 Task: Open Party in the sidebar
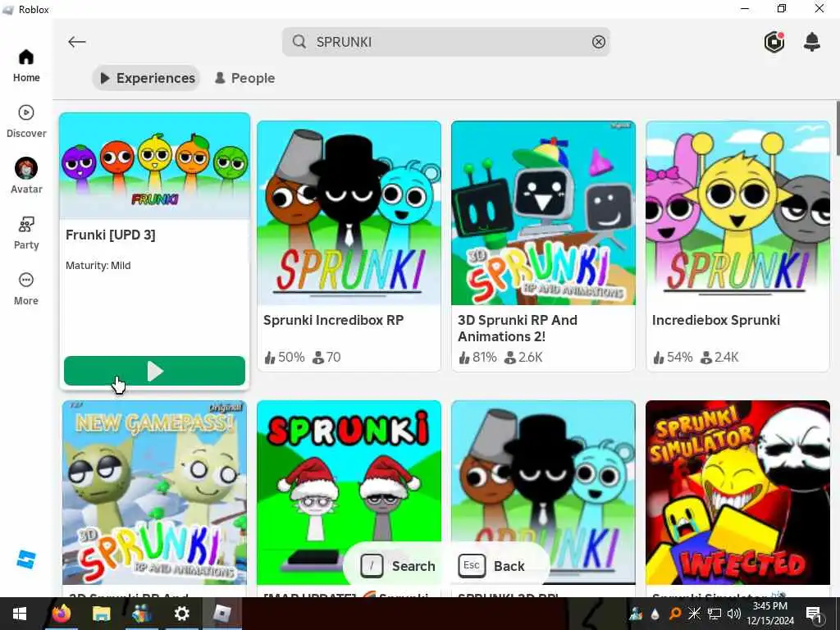pyautogui.click(x=26, y=233)
